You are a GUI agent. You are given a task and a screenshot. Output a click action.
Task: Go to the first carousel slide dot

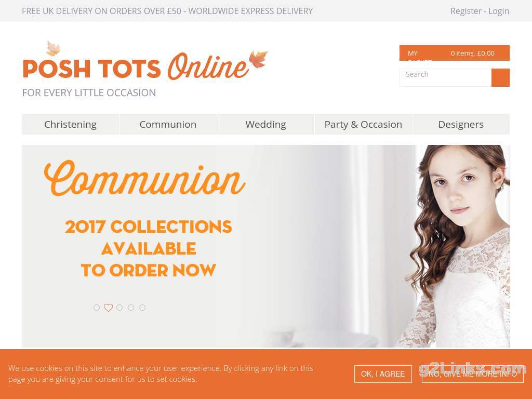97,308
